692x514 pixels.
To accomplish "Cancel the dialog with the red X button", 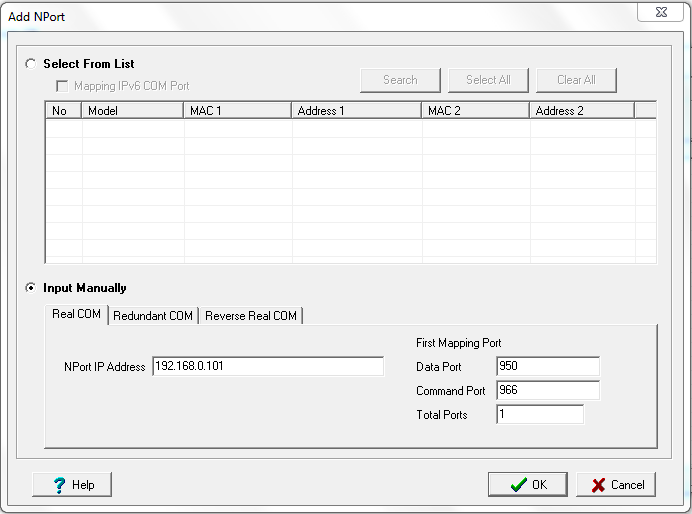I will [616, 484].
